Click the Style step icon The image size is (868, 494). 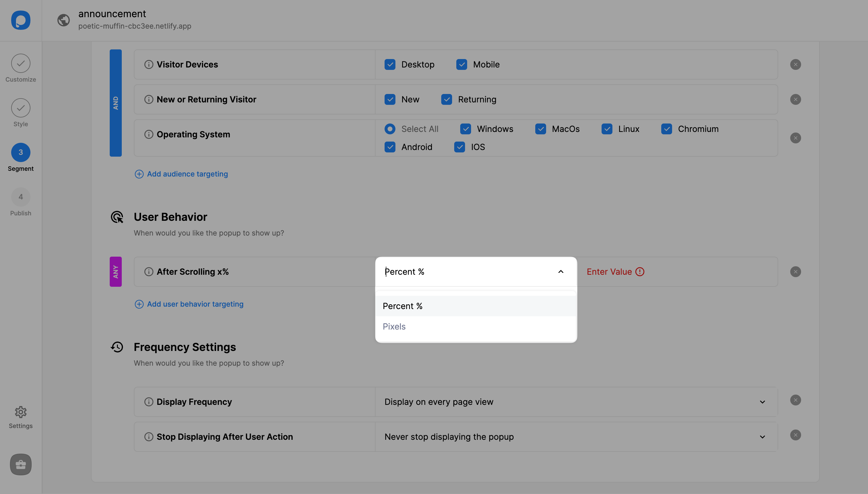pos(21,107)
